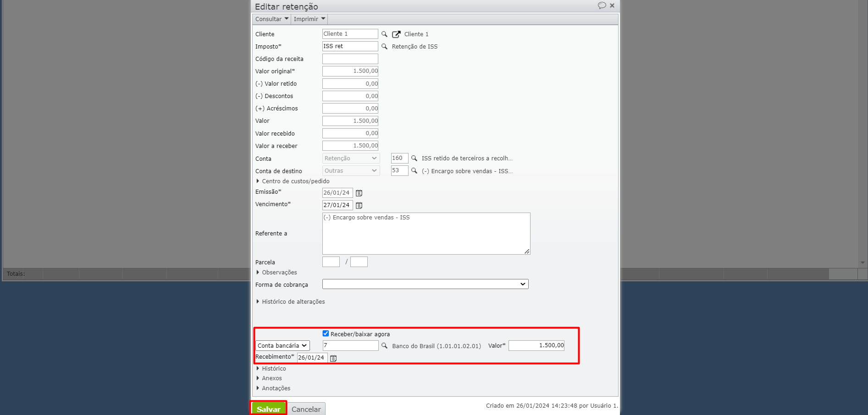This screenshot has height=415, width=868.
Task: Click the search icon next to Imposto field
Action: [x=384, y=46]
